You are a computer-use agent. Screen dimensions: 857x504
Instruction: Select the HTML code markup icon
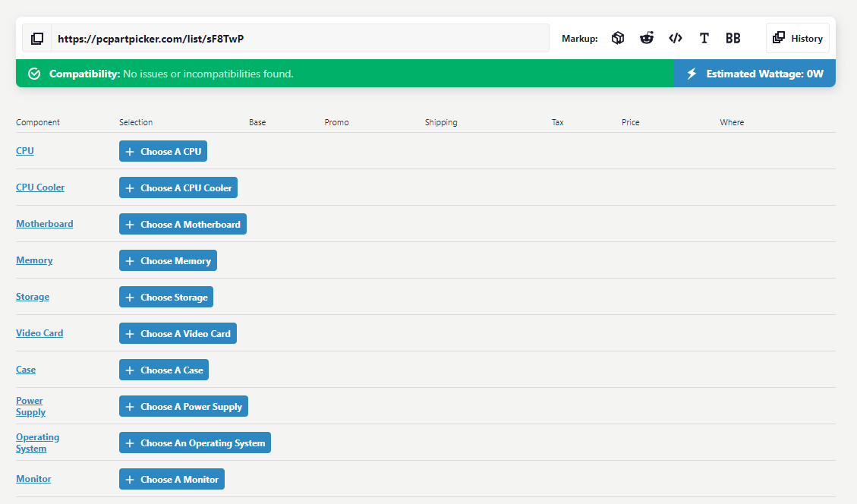tap(676, 38)
